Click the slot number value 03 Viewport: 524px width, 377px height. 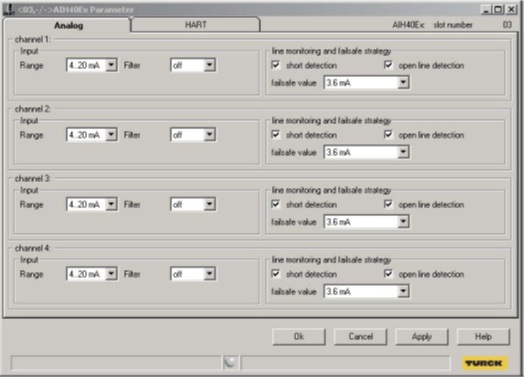[507, 25]
